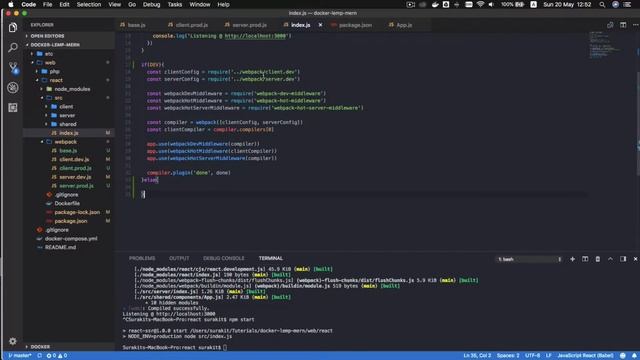Image resolution: width=640 pixels, height=360 pixels.
Task: Open README.md in the explorer
Action: [x=60, y=247]
